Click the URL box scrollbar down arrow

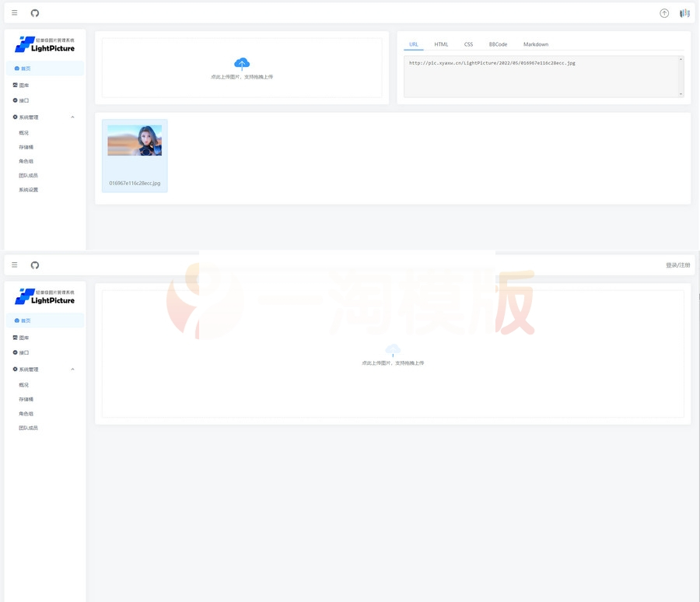tap(681, 94)
